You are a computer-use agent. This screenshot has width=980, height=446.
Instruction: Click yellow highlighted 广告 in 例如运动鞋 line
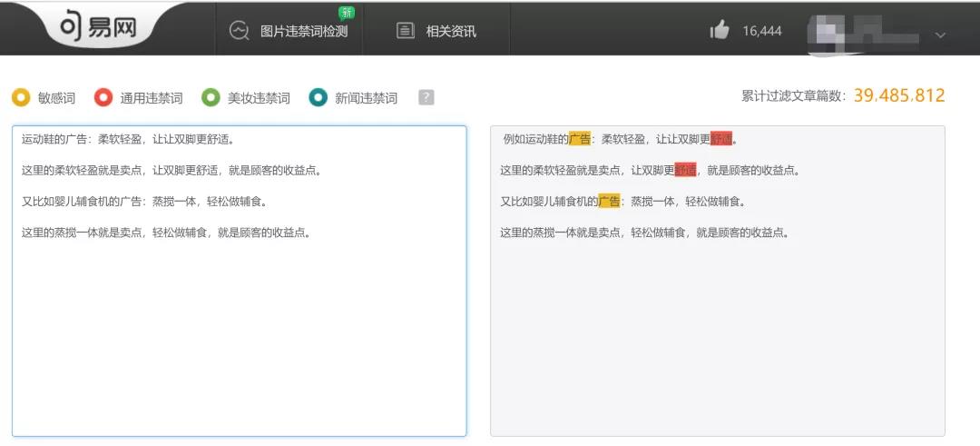coord(579,139)
